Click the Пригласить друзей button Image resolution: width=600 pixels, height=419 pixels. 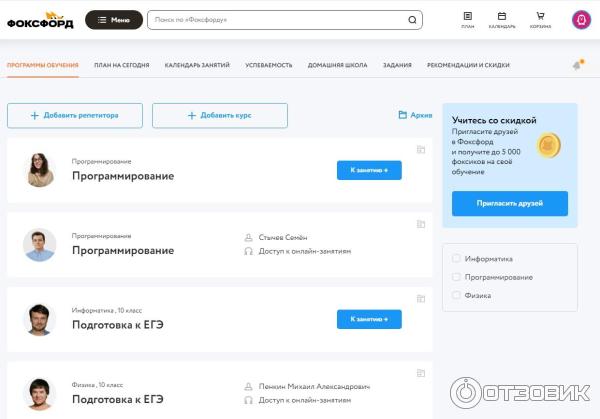point(510,203)
